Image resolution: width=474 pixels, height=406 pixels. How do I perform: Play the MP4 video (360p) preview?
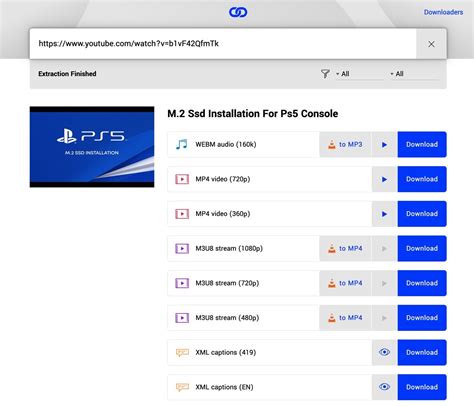coord(384,214)
